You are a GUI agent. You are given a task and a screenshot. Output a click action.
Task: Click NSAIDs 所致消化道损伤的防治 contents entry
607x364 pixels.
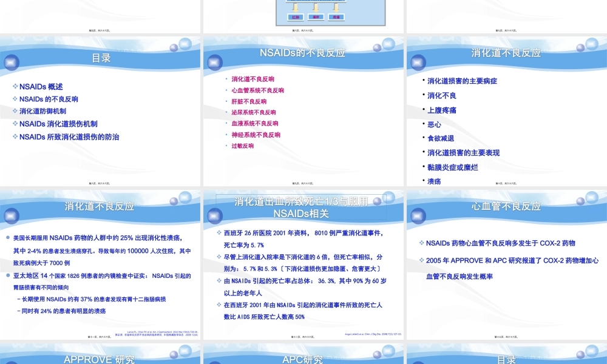point(69,136)
